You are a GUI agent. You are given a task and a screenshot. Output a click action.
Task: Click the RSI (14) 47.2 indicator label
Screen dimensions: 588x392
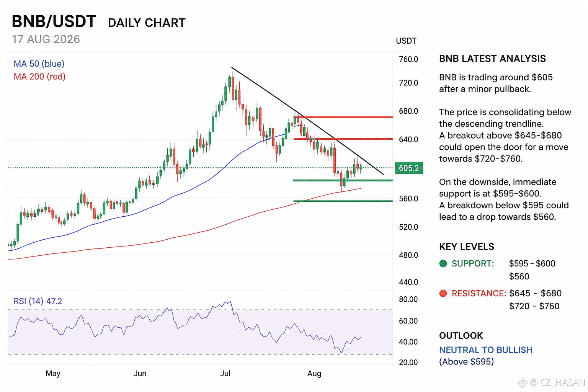(38, 301)
